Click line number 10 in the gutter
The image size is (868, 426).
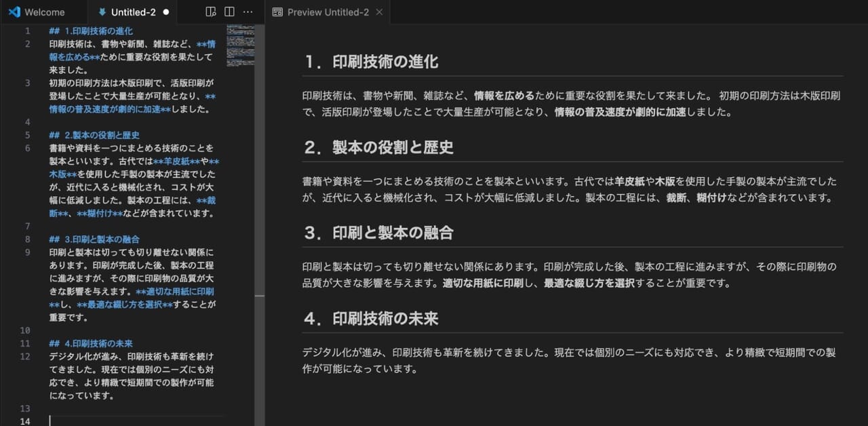click(26, 330)
